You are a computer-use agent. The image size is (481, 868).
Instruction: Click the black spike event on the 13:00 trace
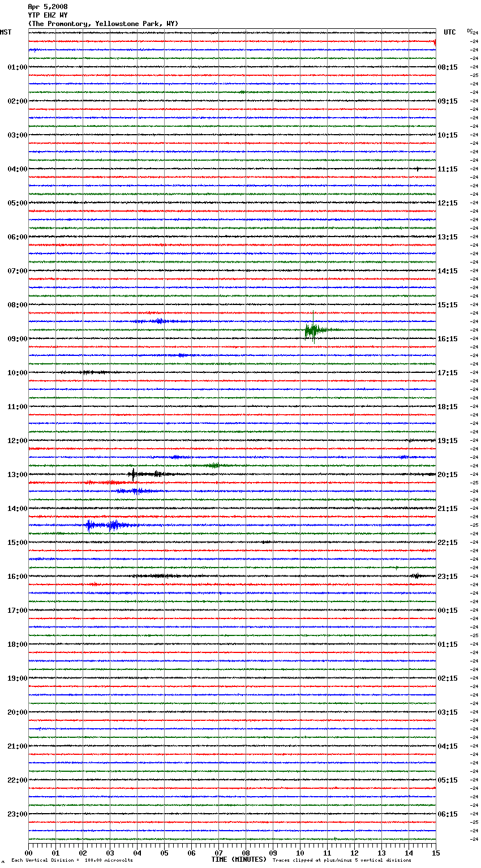point(134,474)
